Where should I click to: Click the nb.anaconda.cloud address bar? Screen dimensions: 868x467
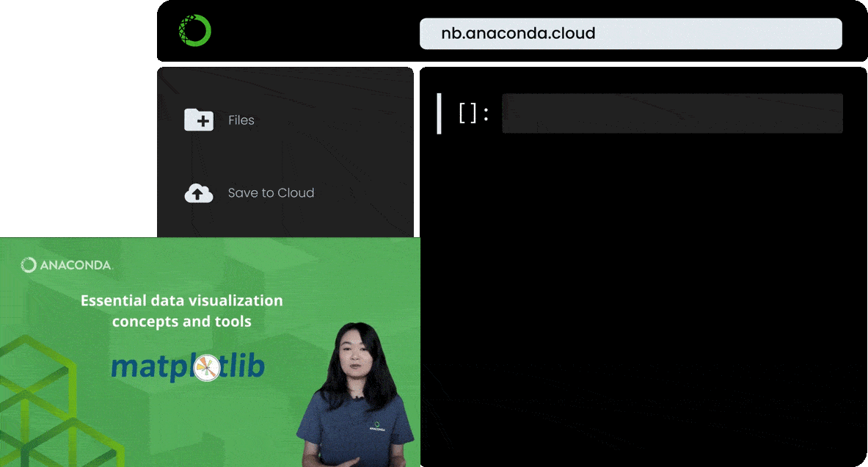pos(630,34)
